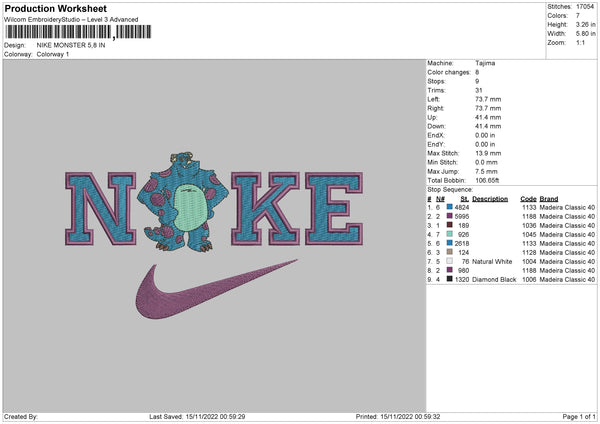Click the dark maroon swatch in the 189-stitch row
The image size is (600, 424).
coord(450,225)
